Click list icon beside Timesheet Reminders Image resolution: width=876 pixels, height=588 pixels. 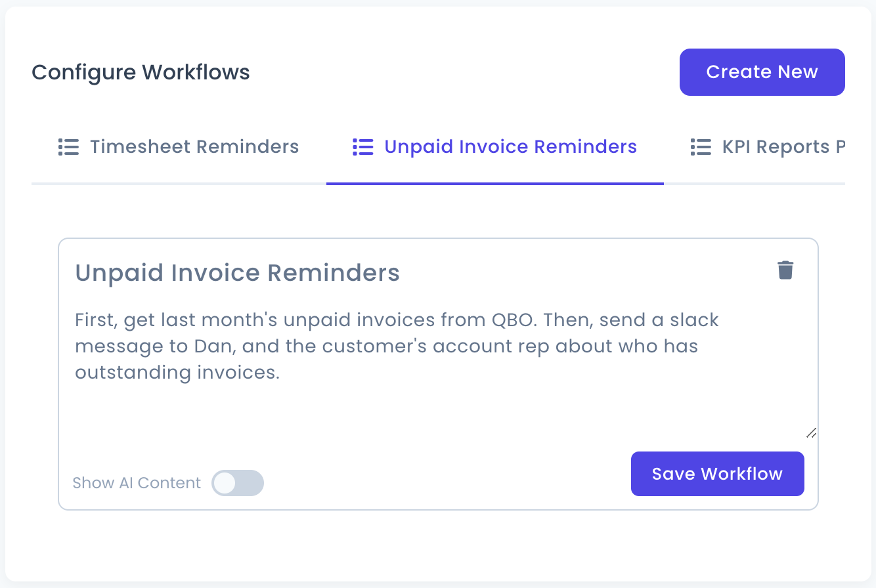[x=68, y=147]
